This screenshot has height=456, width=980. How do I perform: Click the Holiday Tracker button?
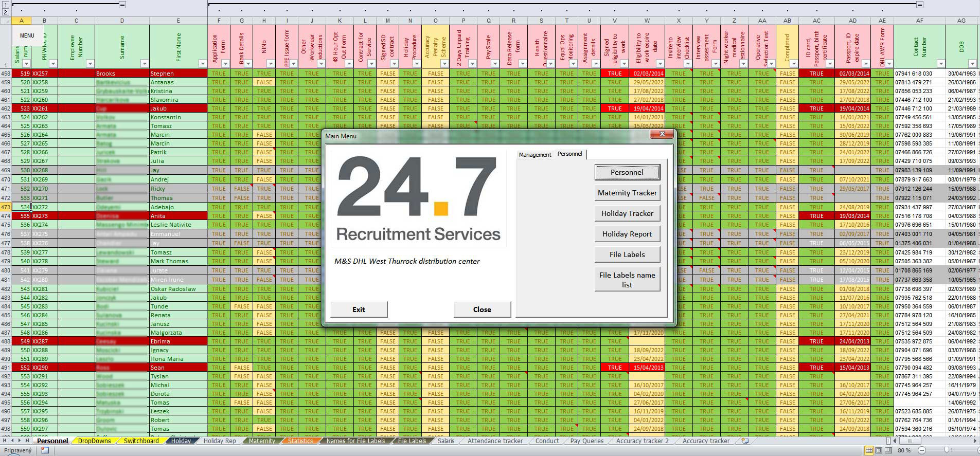(x=627, y=213)
